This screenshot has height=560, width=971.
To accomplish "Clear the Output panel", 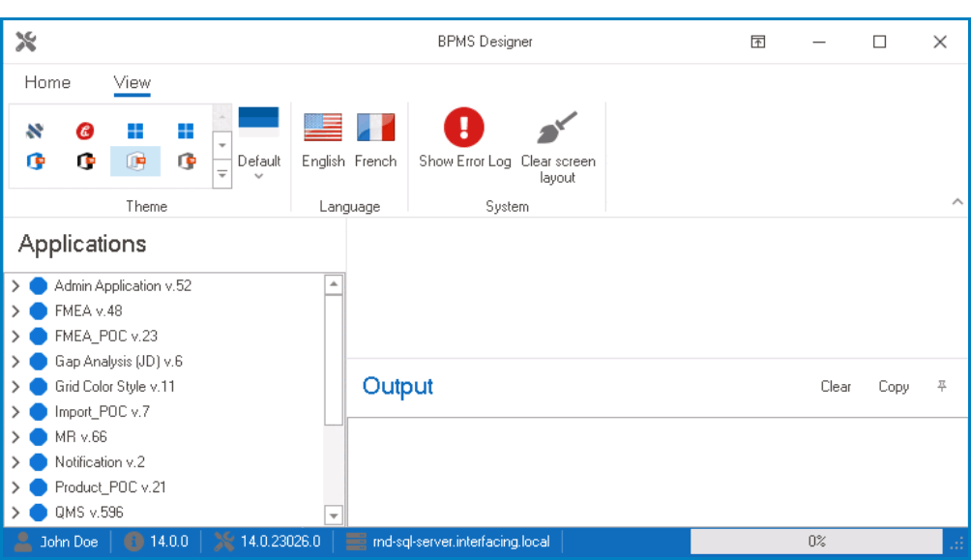I will tap(836, 387).
